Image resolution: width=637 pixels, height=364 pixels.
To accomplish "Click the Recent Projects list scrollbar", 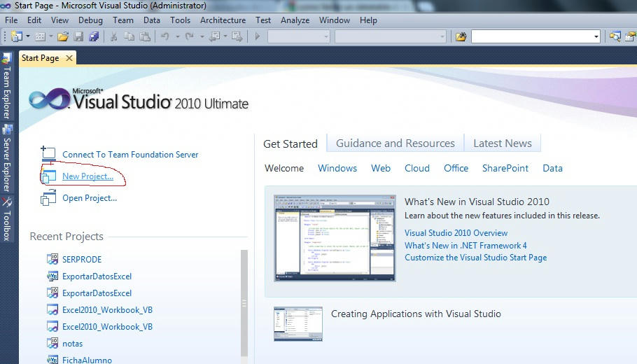I will click(x=244, y=304).
